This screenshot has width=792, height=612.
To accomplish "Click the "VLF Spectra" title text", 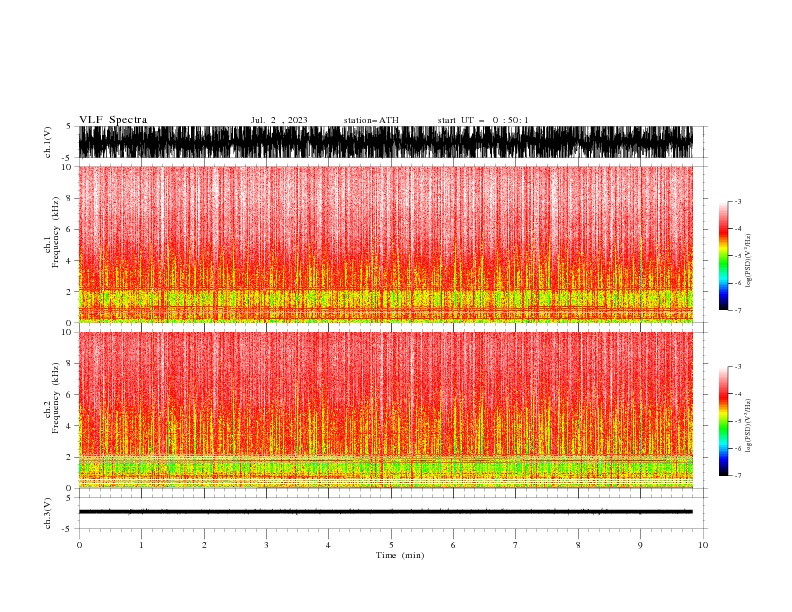I will pyautogui.click(x=113, y=120).
